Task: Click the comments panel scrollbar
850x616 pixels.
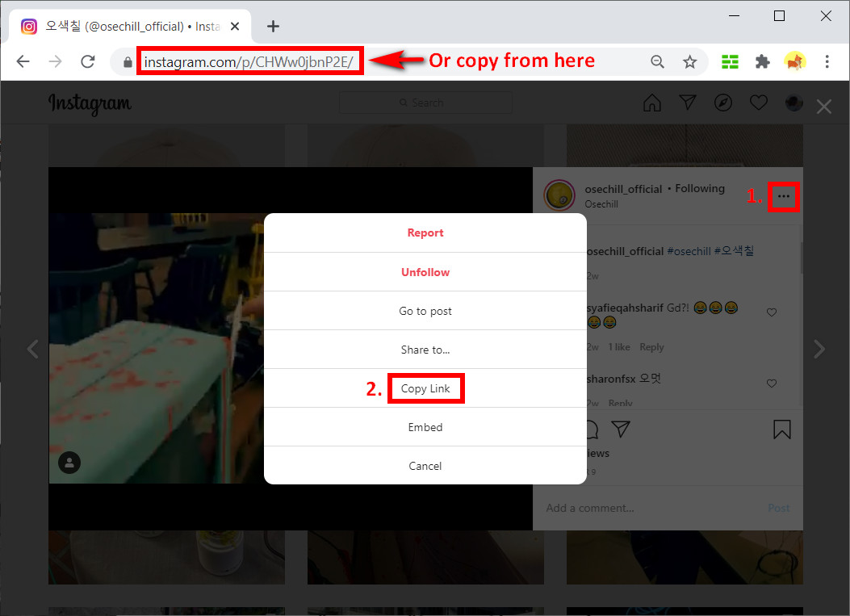Action: coord(802,258)
